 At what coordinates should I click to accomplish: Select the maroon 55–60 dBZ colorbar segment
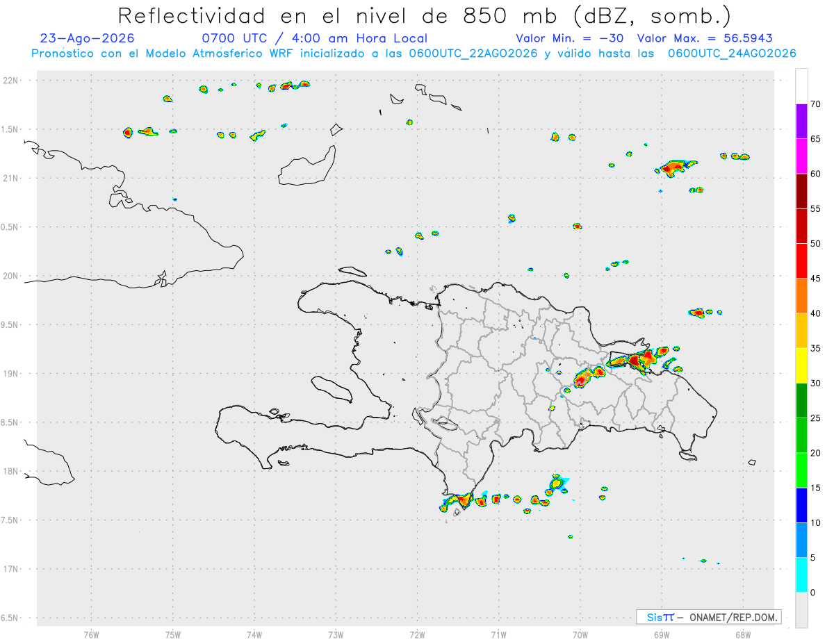801,191
